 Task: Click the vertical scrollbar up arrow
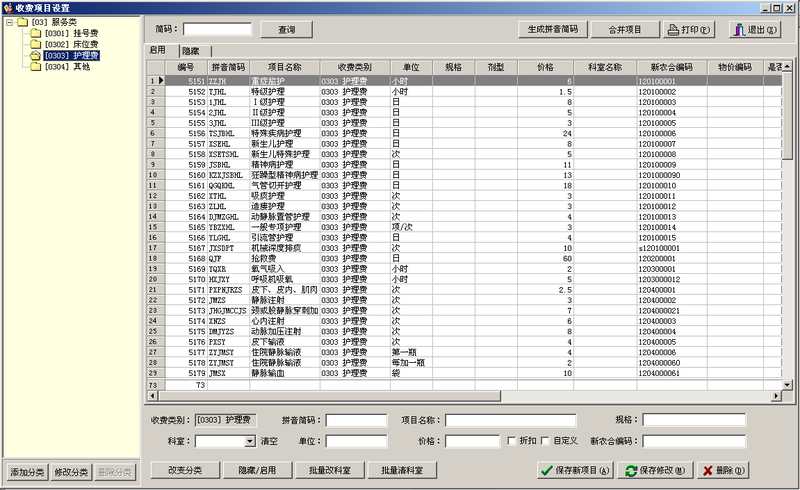pyautogui.click(x=787, y=67)
